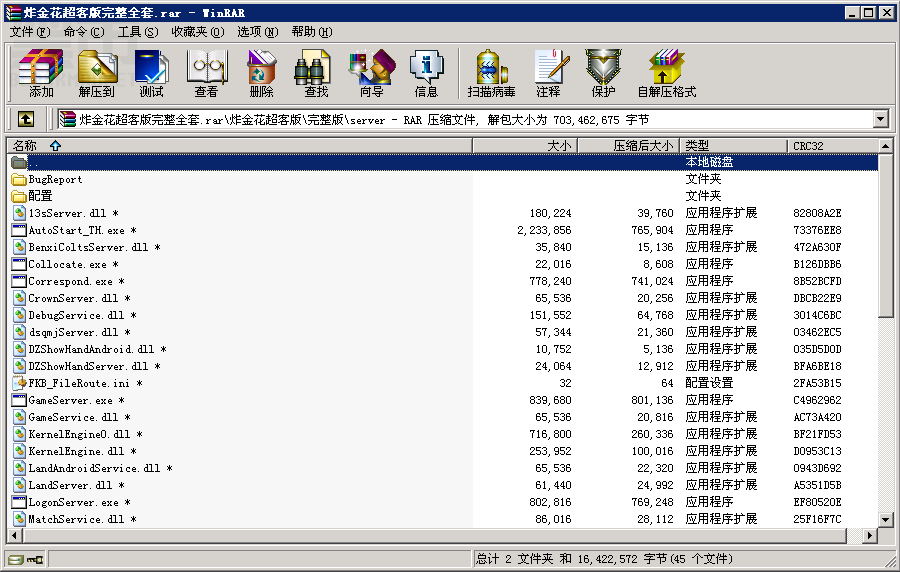Click the FKB_FileRoute.ini file icon

point(19,383)
